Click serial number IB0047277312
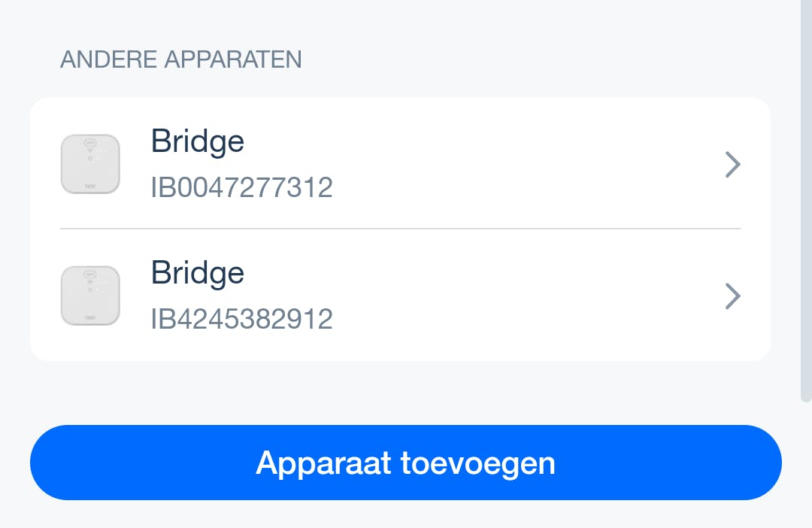 tap(241, 187)
